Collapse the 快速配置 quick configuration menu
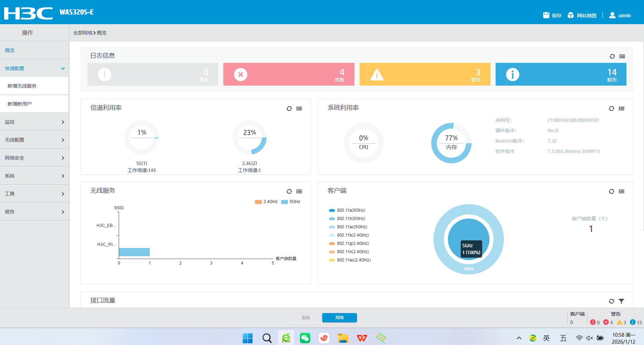Image resolution: width=644 pixels, height=345 pixels. click(34, 68)
